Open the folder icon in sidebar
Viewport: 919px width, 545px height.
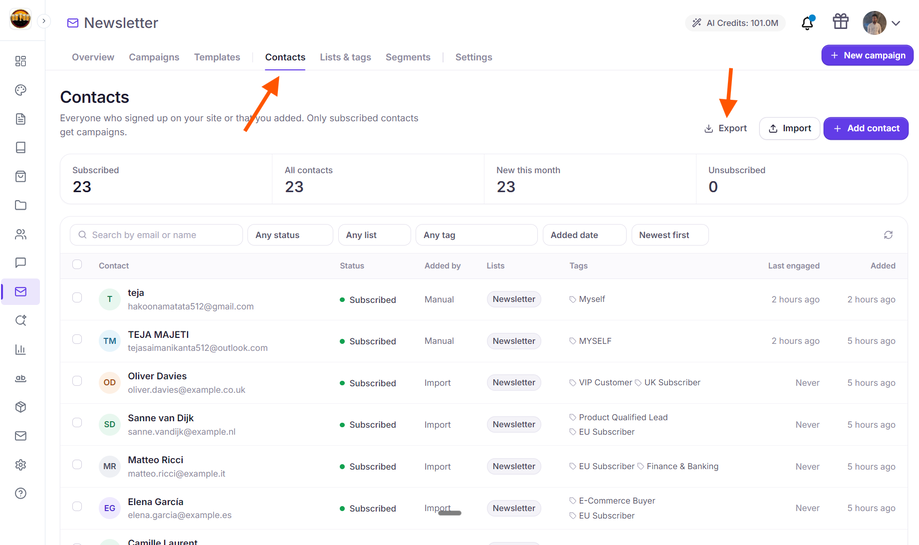click(x=21, y=205)
